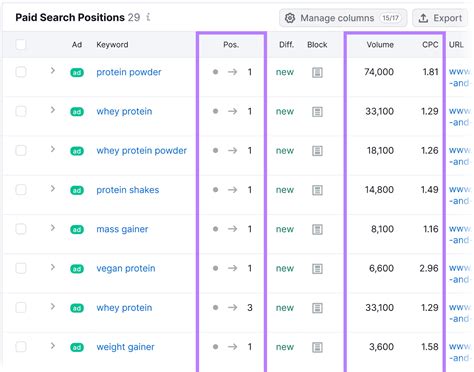Screen dimensions: 474x372
Task: Sort by the Diff. column header
Action: [286, 45]
